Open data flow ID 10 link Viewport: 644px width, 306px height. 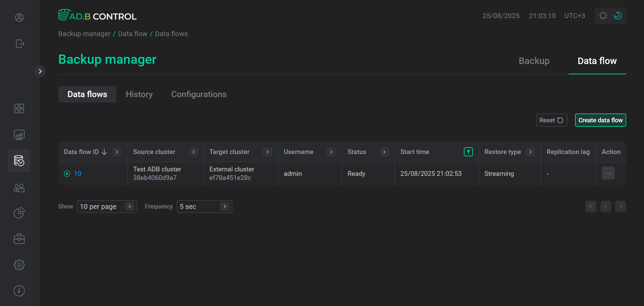pyautogui.click(x=78, y=174)
